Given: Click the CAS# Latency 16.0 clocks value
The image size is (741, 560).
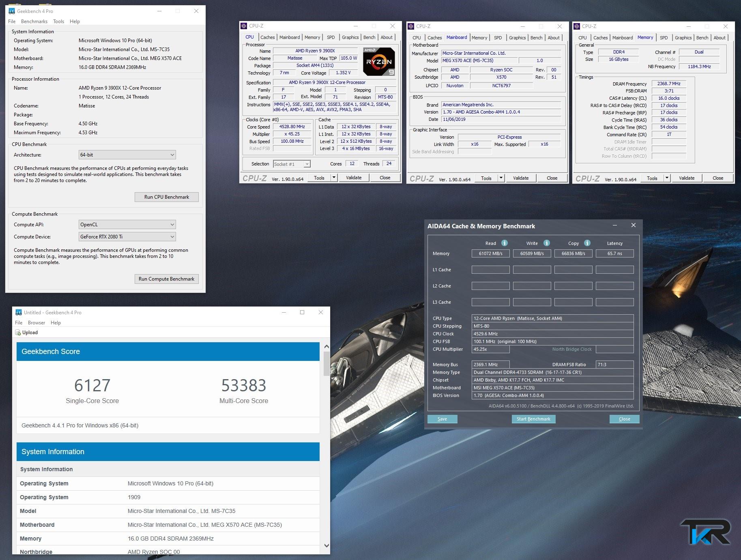Looking at the screenshot, I should [x=669, y=98].
